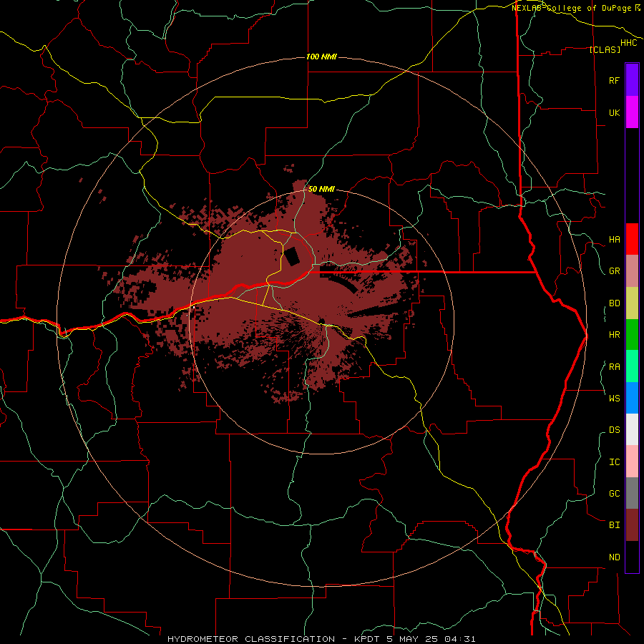Click the BD legend label

point(614,303)
